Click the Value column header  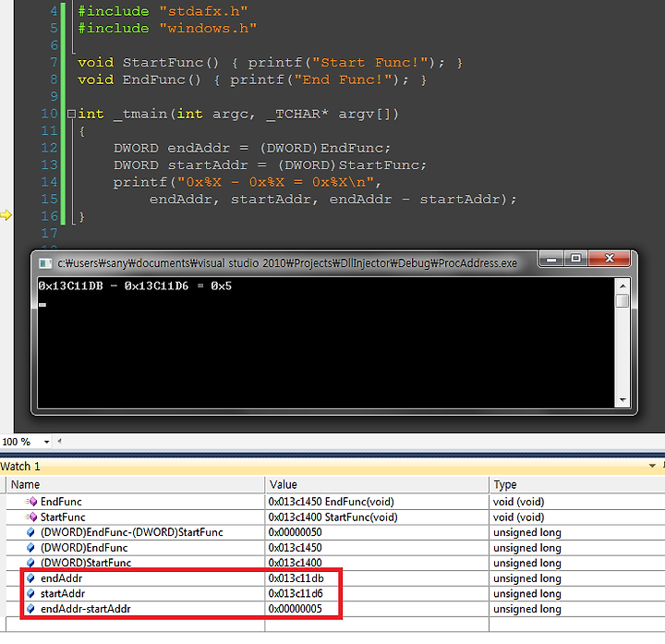coord(377,484)
